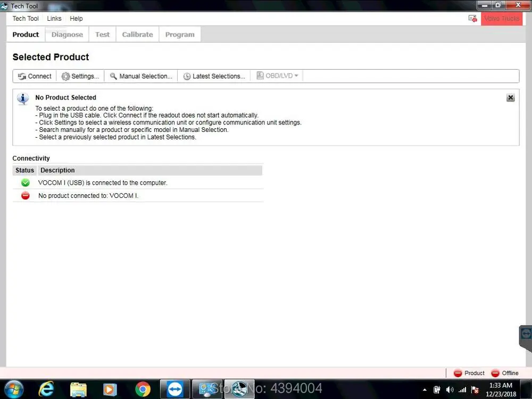Open the Tech Tool menu
This screenshot has width=532, height=399.
(x=26, y=19)
